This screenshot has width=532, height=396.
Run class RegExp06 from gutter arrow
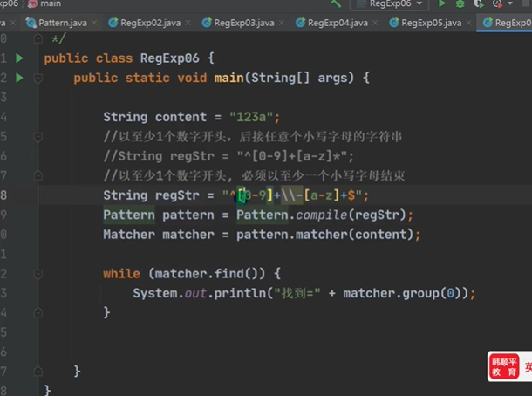click(x=19, y=58)
